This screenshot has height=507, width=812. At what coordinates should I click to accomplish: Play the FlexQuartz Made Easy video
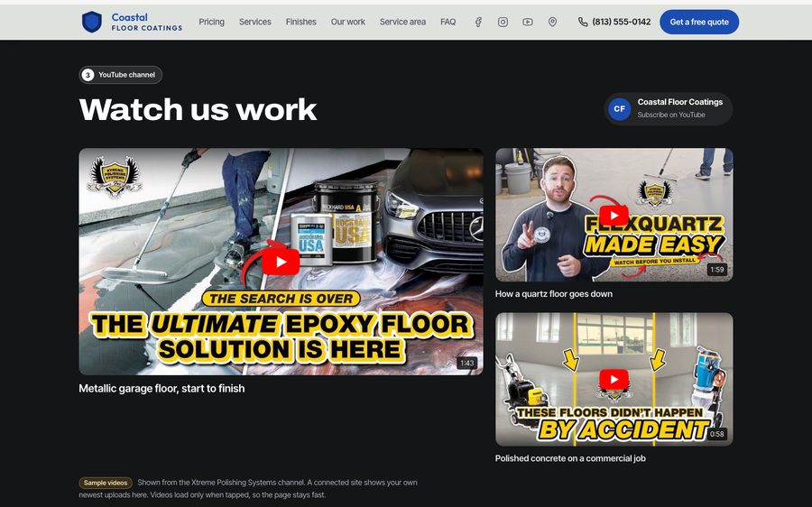coord(614,216)
